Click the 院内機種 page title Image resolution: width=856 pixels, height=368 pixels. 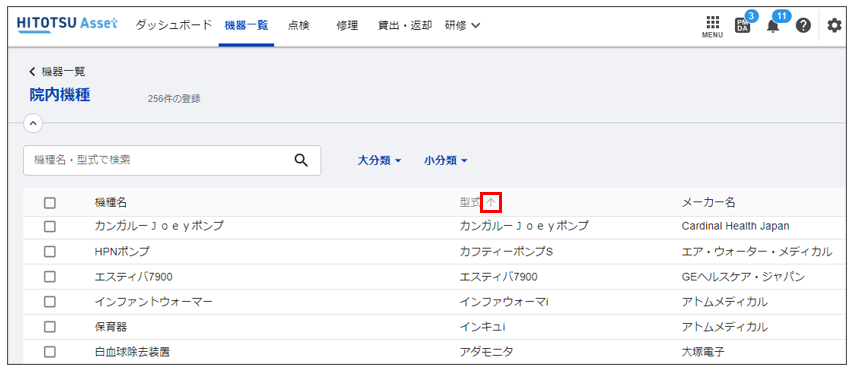(60, 95)
